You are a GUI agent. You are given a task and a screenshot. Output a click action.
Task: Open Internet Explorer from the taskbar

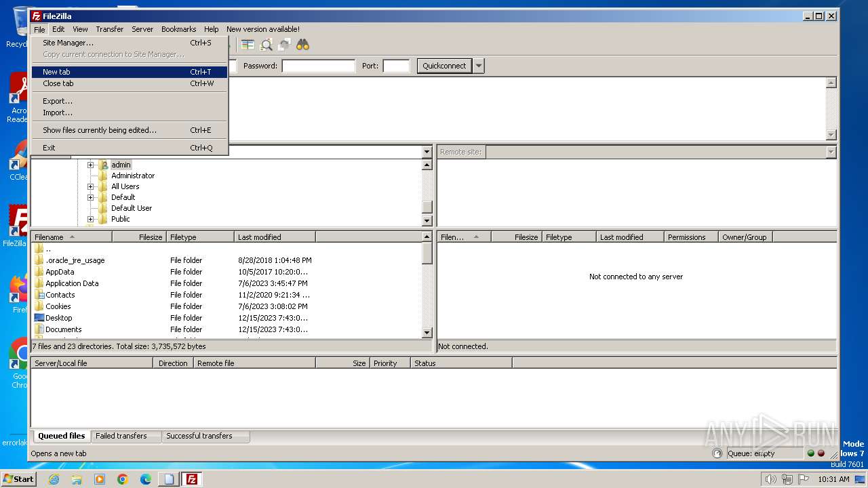[x=54, y=479]
